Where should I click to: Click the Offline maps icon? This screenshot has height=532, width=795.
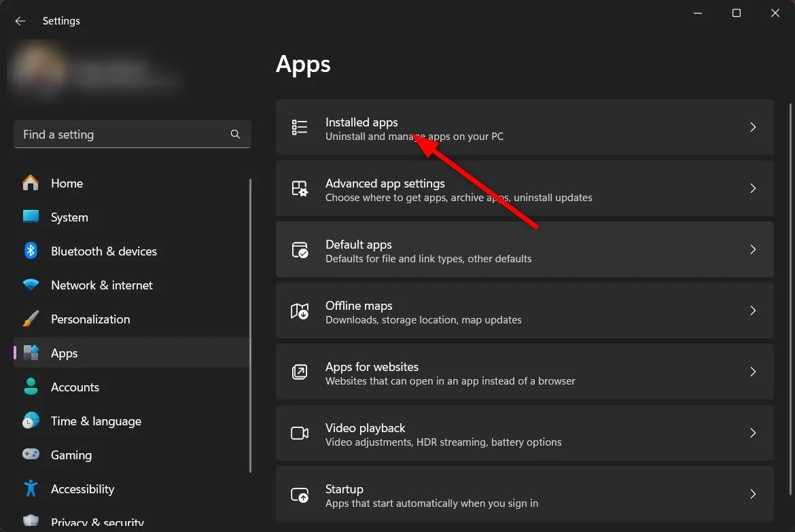(x=300, y=311)
